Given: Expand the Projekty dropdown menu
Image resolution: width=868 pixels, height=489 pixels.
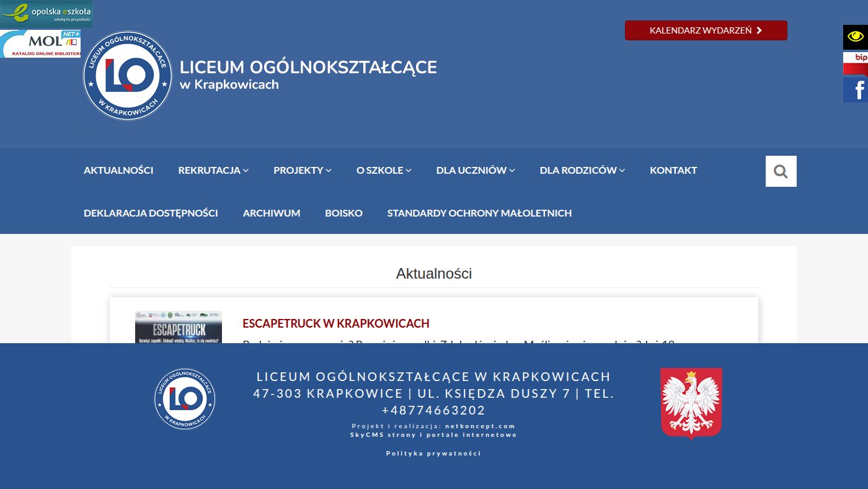Looking at the screenshot, I should click(303, 170).
